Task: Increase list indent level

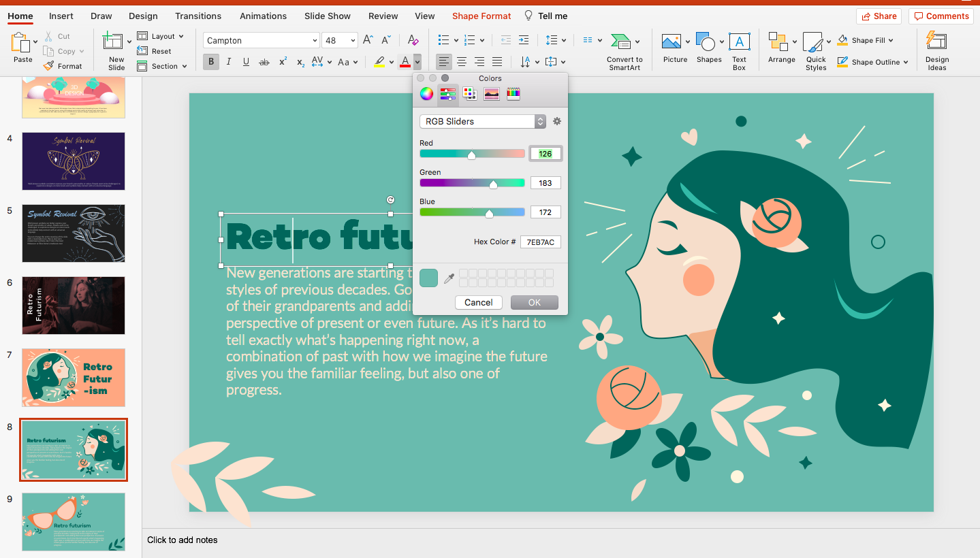Action: pyautogui.click(x=523, y=40)
